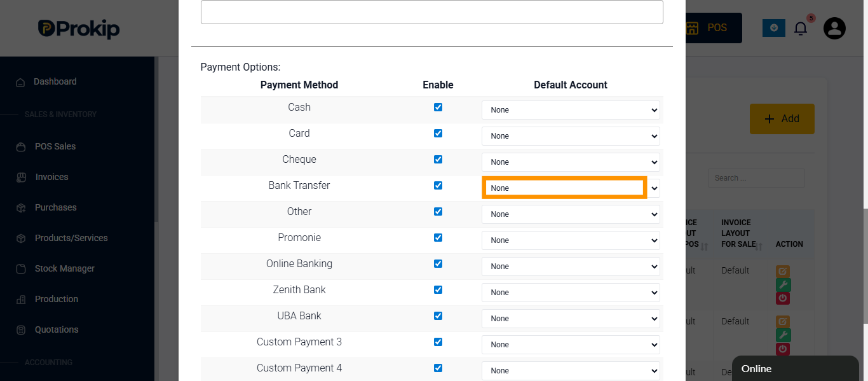Image resolution: width=868 pixels, height=381 pixels.
Task: Uncheck the Promonie enable checkbox
Action: 438,238
